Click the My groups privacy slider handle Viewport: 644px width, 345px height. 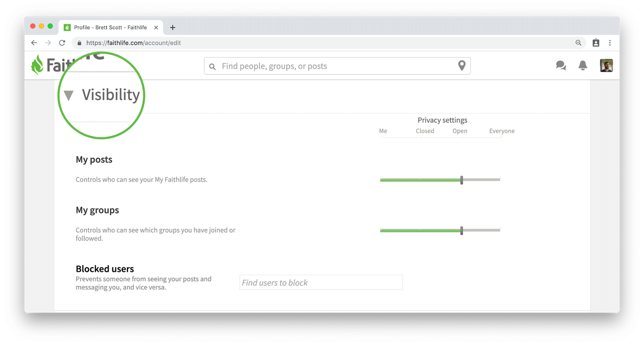[x=462, y=231]
